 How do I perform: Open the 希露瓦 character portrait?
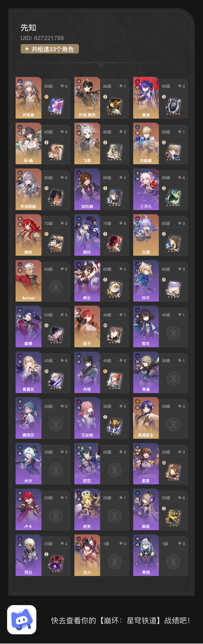click(28, 372)
